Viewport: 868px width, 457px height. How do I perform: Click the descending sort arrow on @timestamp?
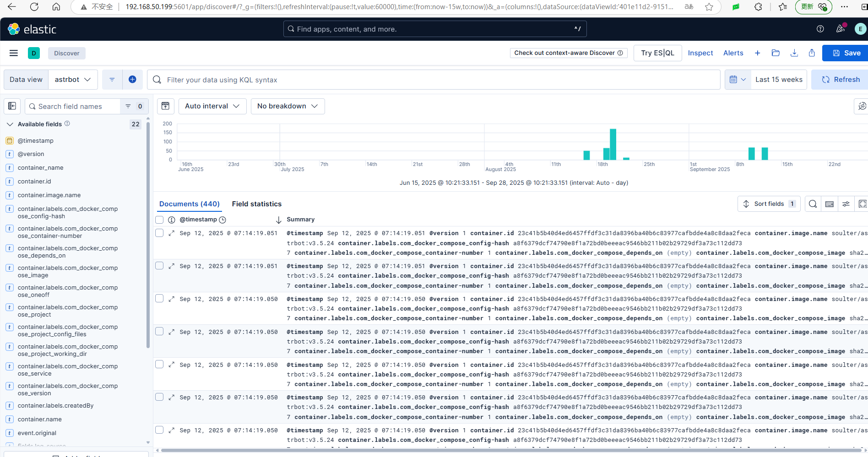pyautogui.click(x=278, y=220)
